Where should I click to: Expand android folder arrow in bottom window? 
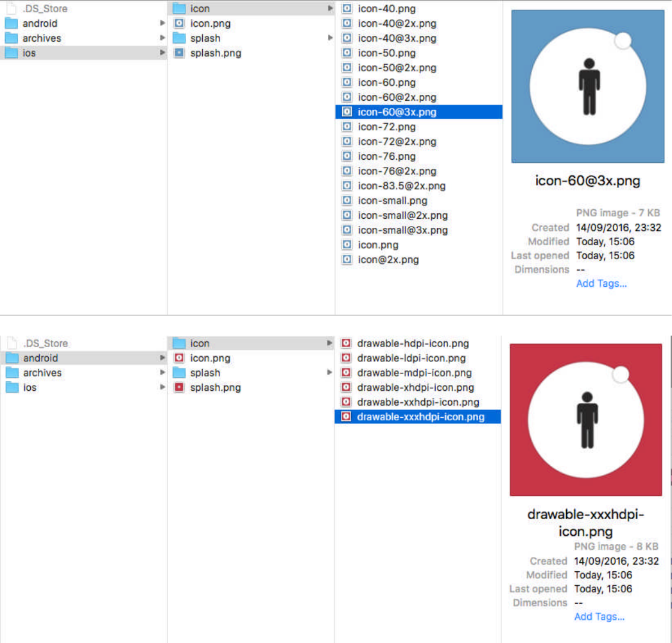[x=162, y=357]
